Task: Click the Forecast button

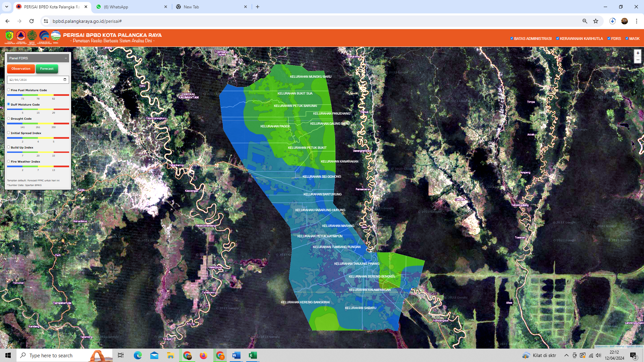Action: click(47, 69)
